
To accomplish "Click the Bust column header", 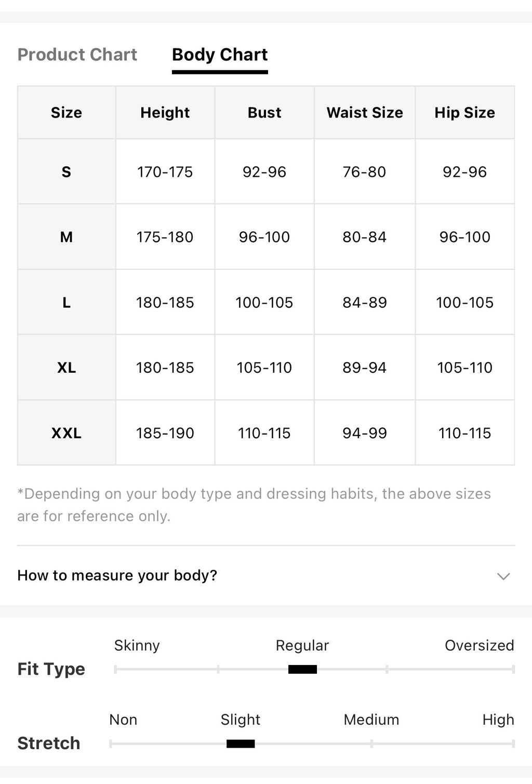I will (x=264, y=112).
